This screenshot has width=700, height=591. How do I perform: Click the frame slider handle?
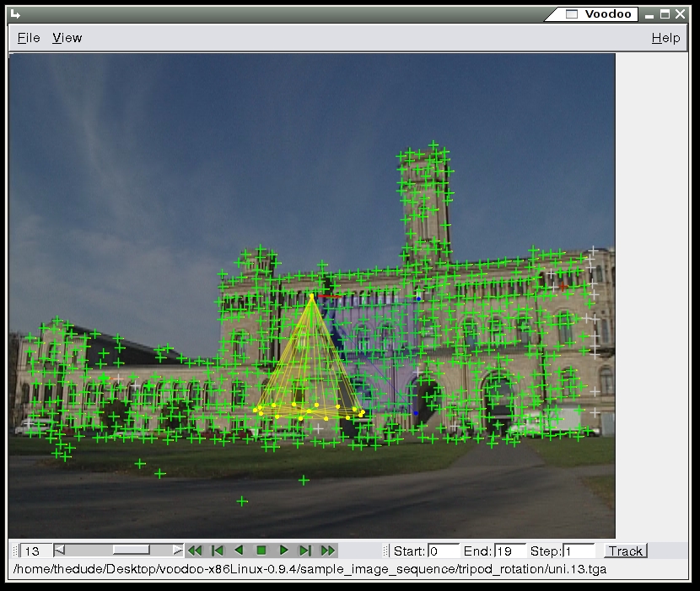pos(131,551)
